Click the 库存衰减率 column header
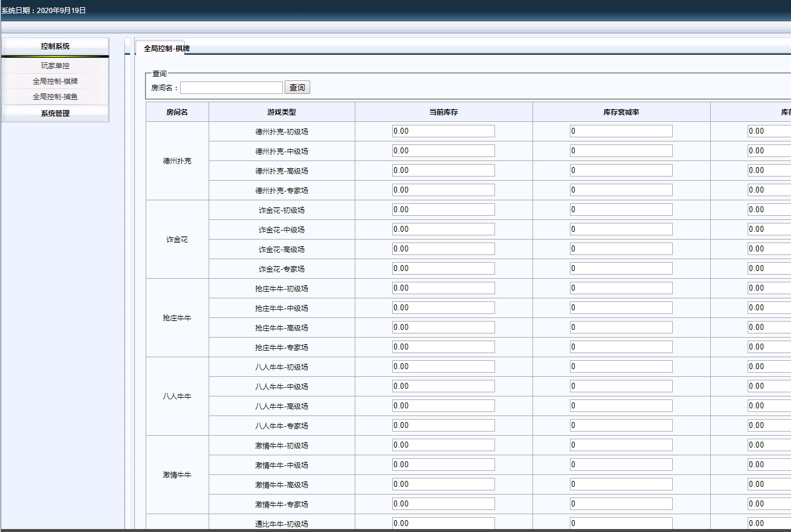791x532 pixels. point(621,112)
